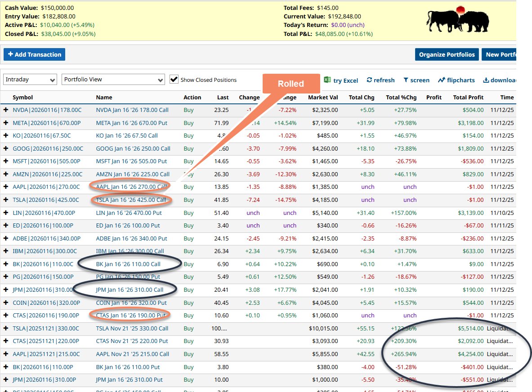Sort by the Name column header
The width and height of the screenshot is (532, 392).
(104, 97)
